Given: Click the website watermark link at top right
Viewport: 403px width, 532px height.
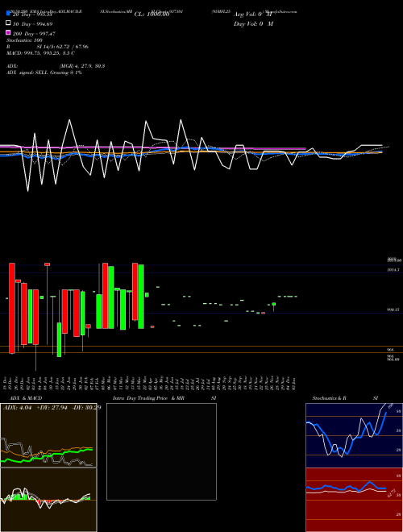Looking at the screenshot, I should click(x=280, y=11).
